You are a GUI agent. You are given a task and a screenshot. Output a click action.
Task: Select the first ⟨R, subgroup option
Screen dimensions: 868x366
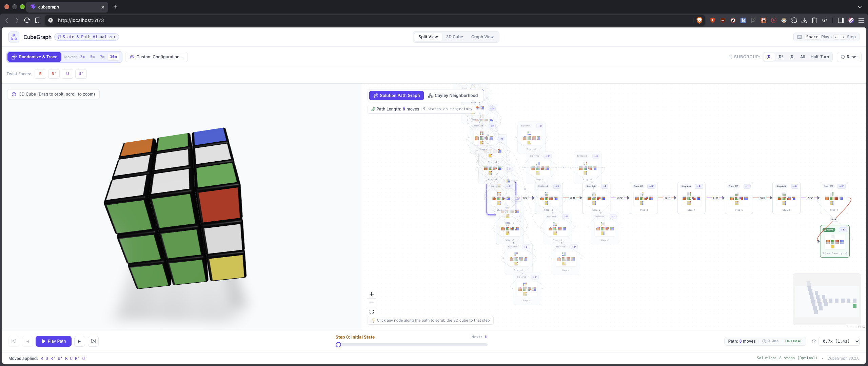(769, 57)
